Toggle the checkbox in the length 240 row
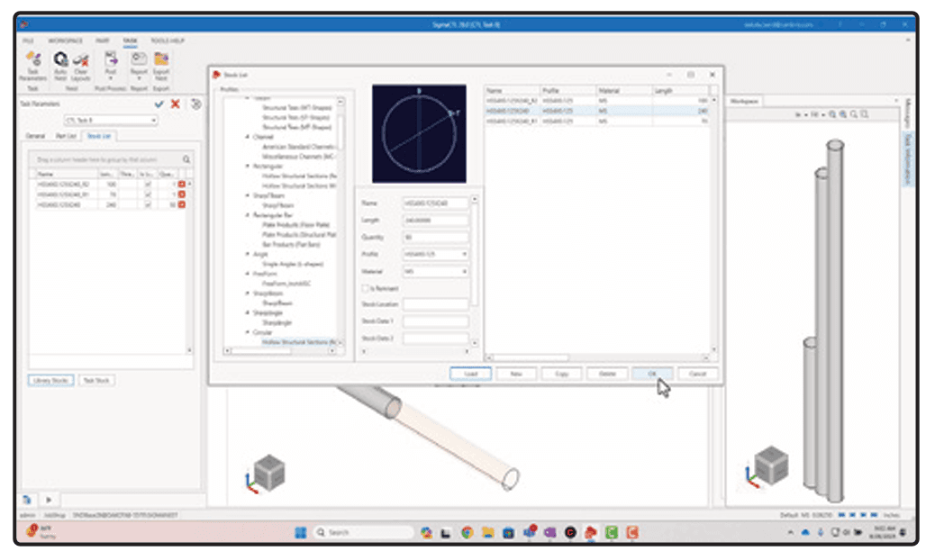This screenshot has width=935, height=560. tap(148, 204)
